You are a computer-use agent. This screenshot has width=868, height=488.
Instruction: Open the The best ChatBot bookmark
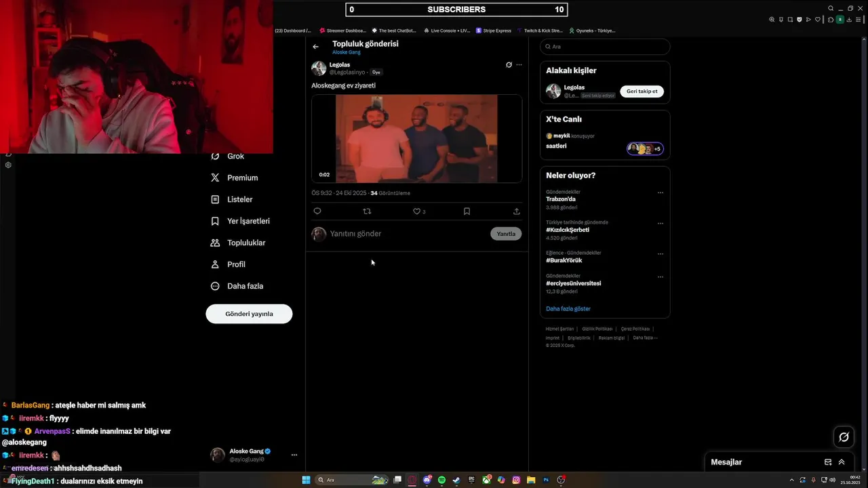point(394,30)
